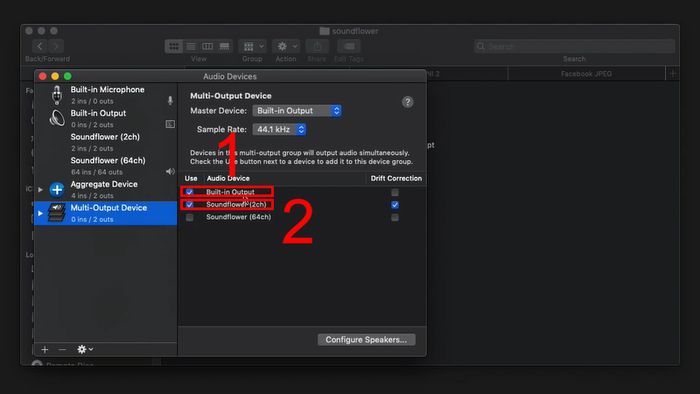Screen dimensions: 700x394
Task: Open the Finder Action gear menu
Action: pos(286,46)
